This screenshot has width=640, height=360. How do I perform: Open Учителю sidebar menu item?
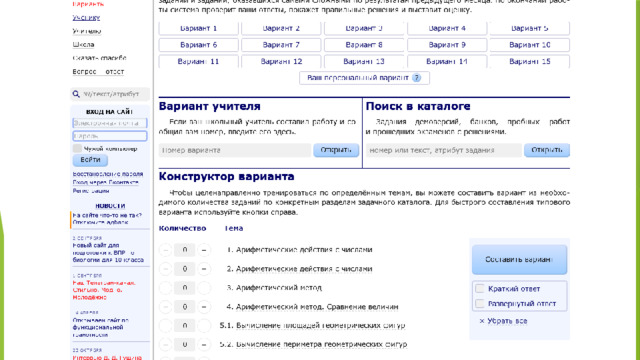[87, 31]
